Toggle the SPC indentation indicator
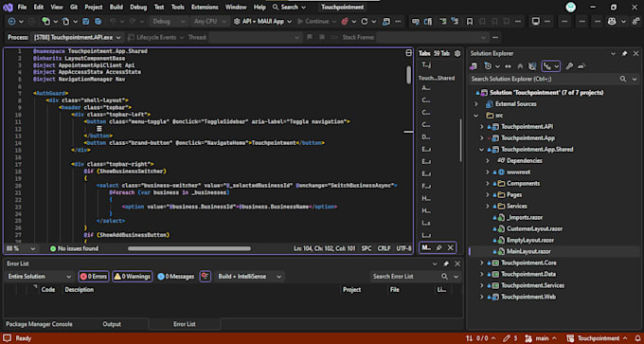644x344 pixels. (366, 248)
